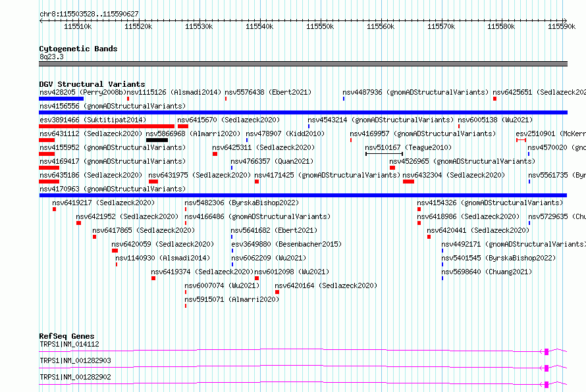Image resolution: width=586 pixels, height=392 pixels.
Task: Open variant nsv6418986 (Sedlazeck2020)
Action: [x=468, y=216]
